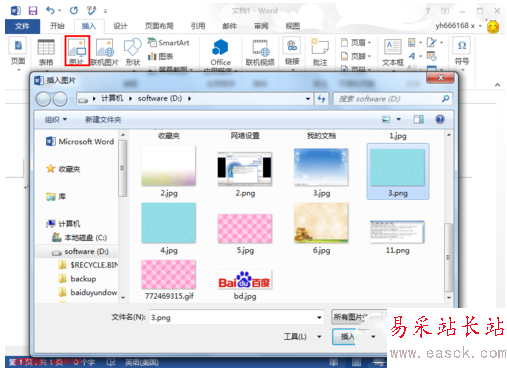
Task: Open the 组织 (Organize) dropdown
Action: (x=56, y=119)
